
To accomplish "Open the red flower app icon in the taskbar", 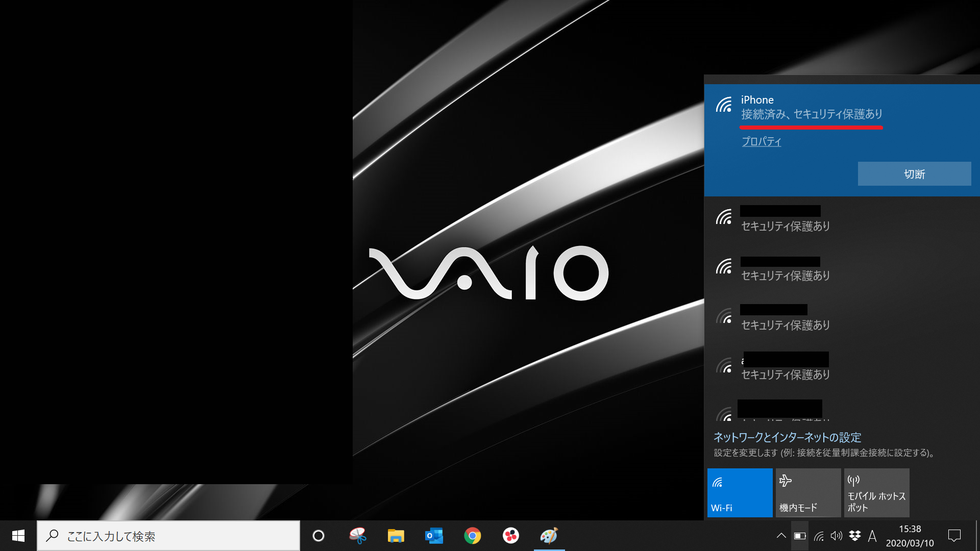I will tap(511, 536).
